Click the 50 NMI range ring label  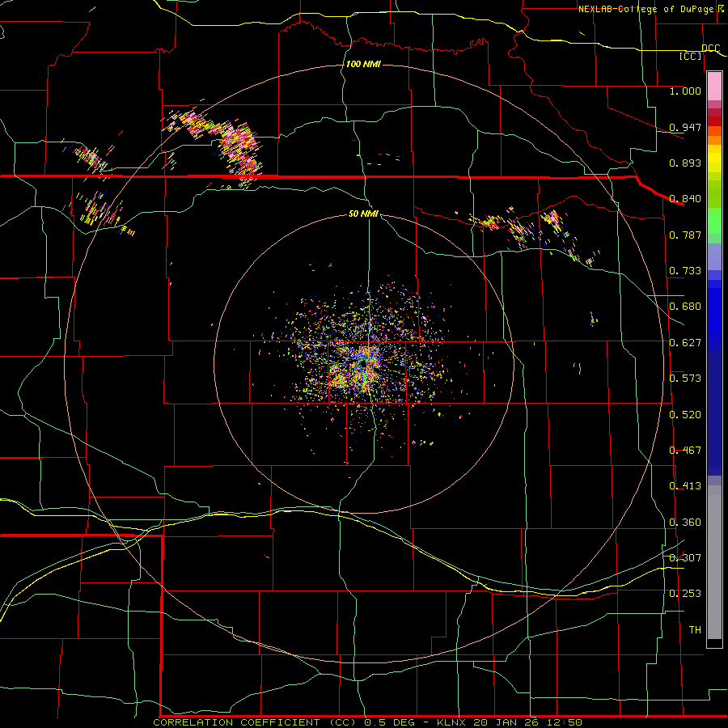point(363,214)
